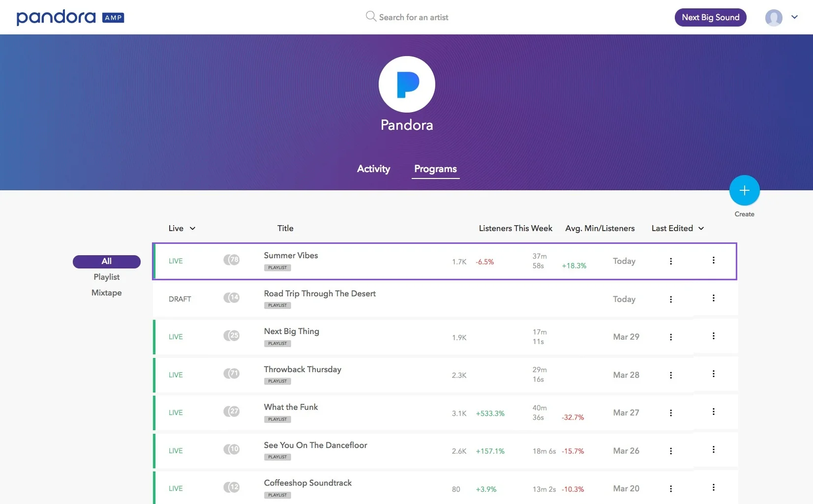
Task: Open the Throwback Thursday program
Action: [x=302, y=369]
